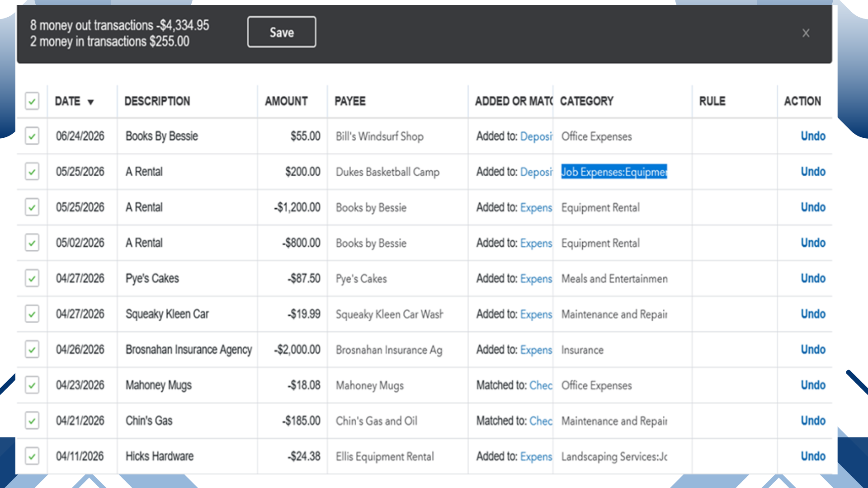Screen dimensions: 868x488
Task: Open Check link in Chin's Gas row
Action: tap(541, 421)
